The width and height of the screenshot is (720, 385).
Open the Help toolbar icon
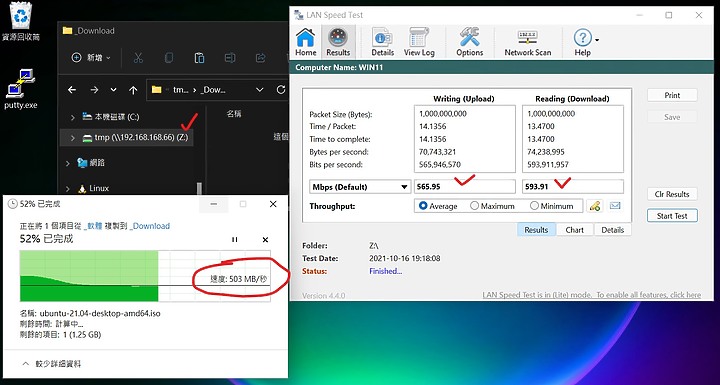[582, 41]
